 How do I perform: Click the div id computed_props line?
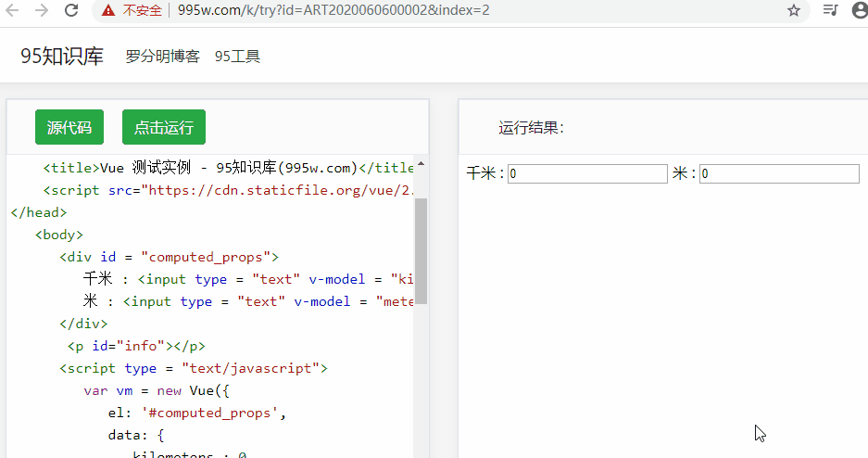[169, 257]
